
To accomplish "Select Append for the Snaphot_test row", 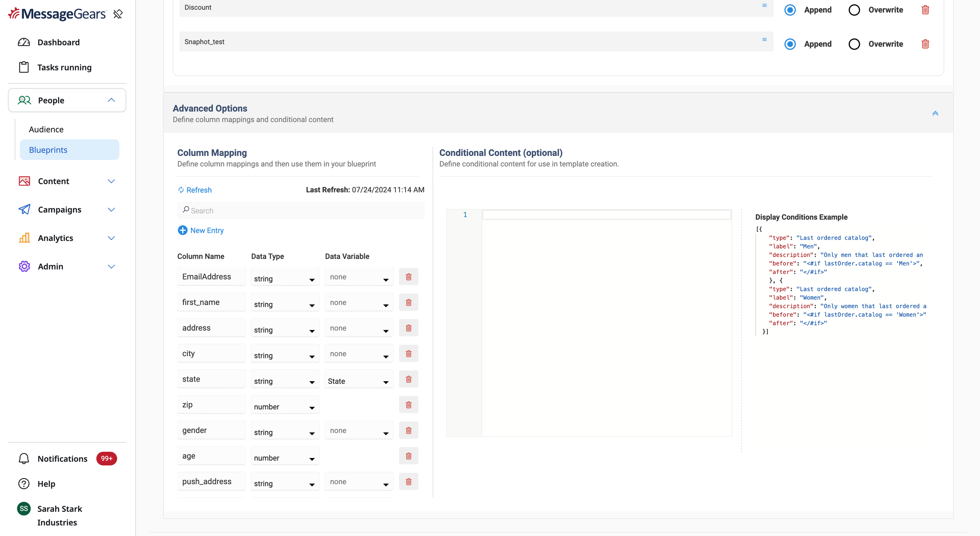I will pos(790,44).
